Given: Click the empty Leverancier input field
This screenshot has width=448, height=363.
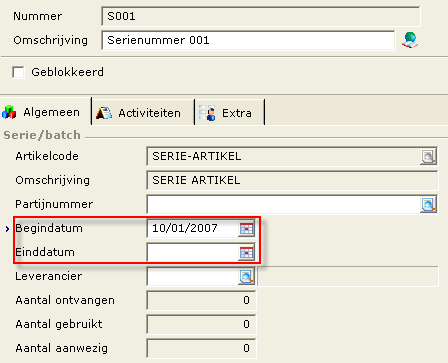Looking at the screenshot, I should point(193,276).
